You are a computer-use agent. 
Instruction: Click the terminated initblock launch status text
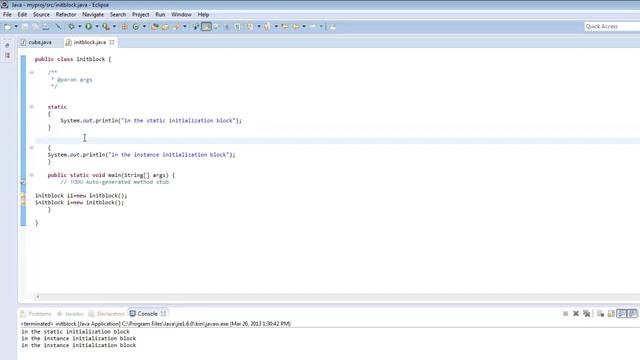click(x=156, y=324)
